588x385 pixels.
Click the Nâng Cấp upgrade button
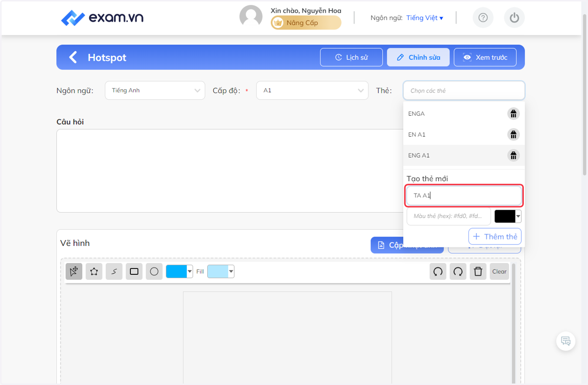coord(306,23)
